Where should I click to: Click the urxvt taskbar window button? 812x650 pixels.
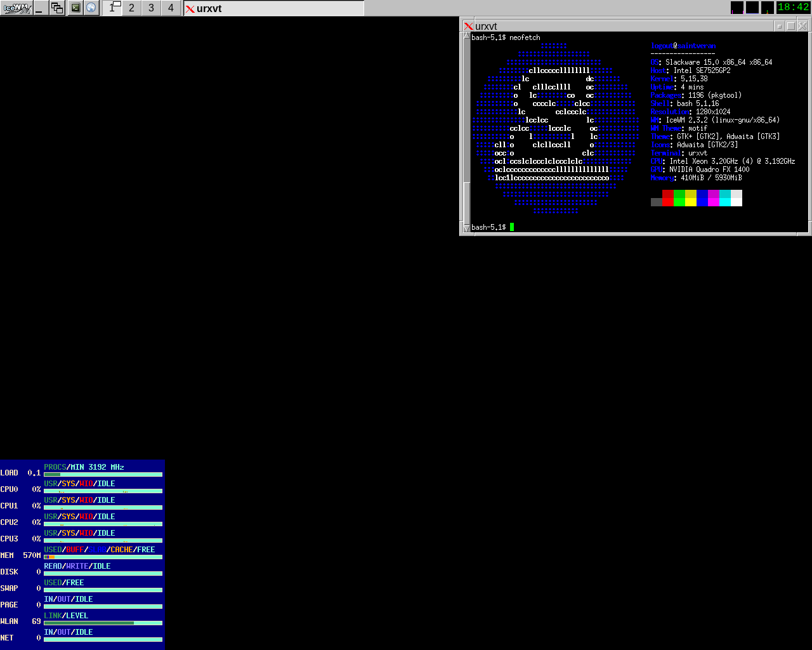273,8
